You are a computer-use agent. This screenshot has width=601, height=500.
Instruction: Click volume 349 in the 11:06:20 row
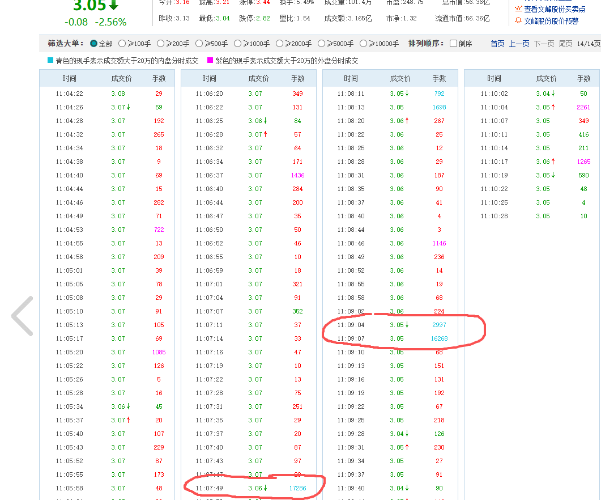[297, 94]
